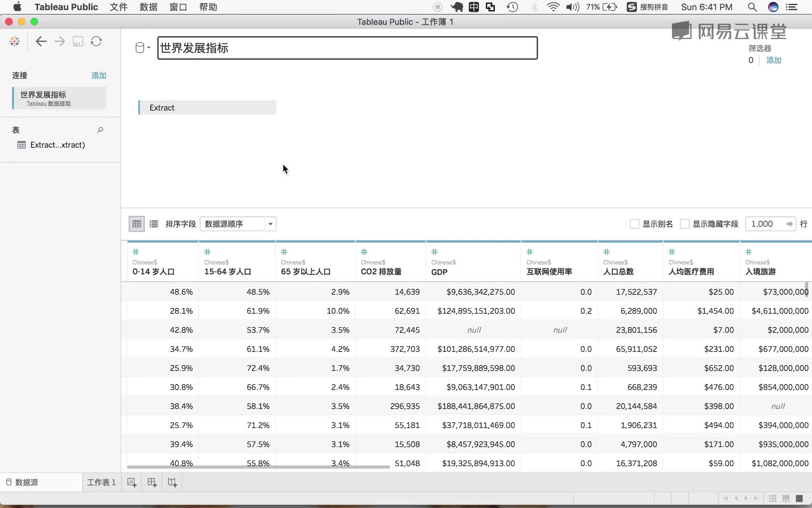Change data type of CO2 排放量 column
Viewport: 812px width, 508px height.
pos(364,252)
